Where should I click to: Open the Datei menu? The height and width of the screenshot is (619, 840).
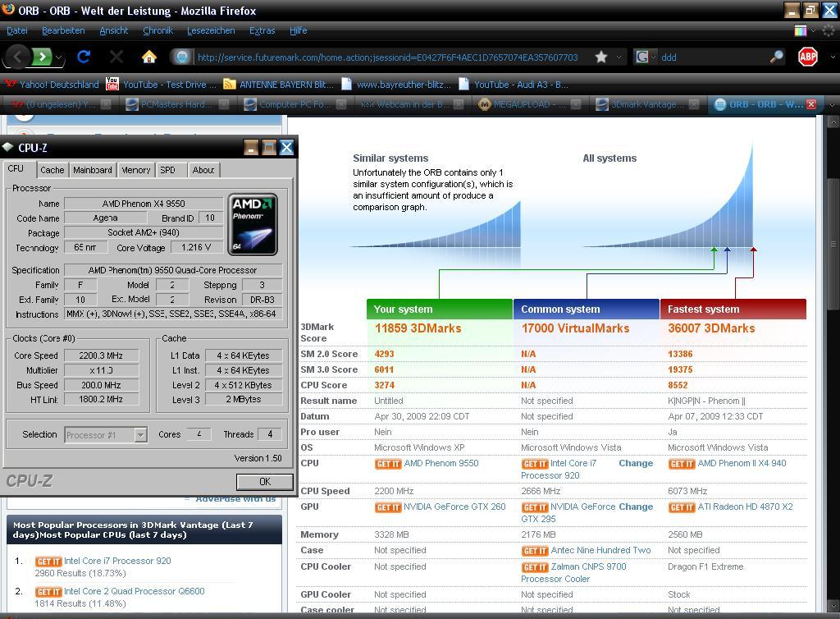pyautogui.click(x=17, y=30)
